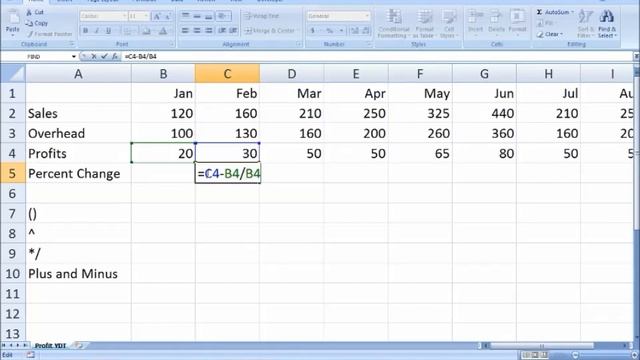This screenshot has width=640, height=360.
Task: Expand the Name Box dropdown arrow
Action: [73, 57]
